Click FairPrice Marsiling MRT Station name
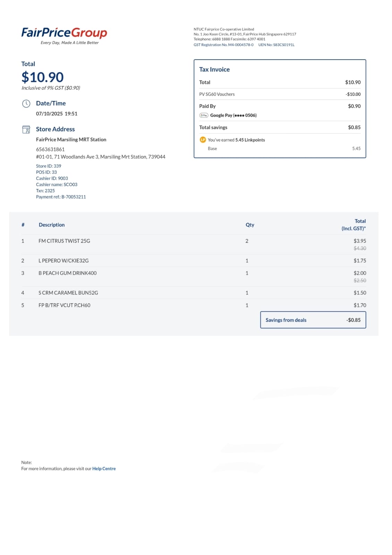392x555 pixels. (x=71, y=139)
